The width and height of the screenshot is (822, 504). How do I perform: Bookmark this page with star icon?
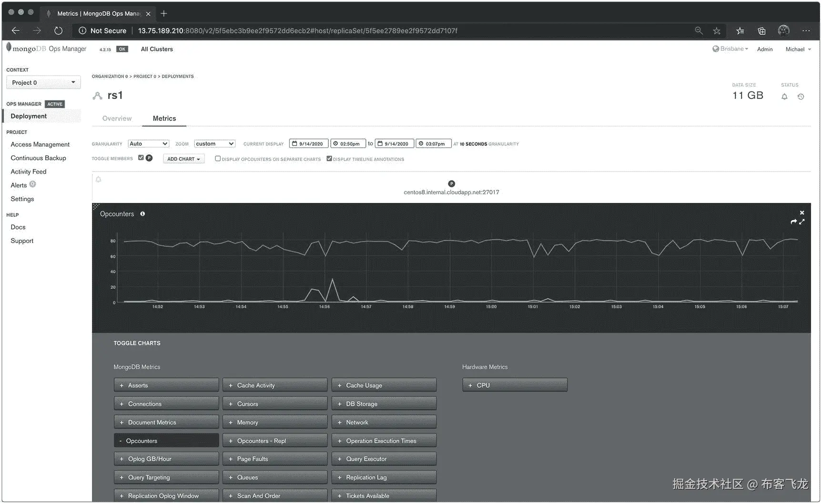[x=717, y=30]
